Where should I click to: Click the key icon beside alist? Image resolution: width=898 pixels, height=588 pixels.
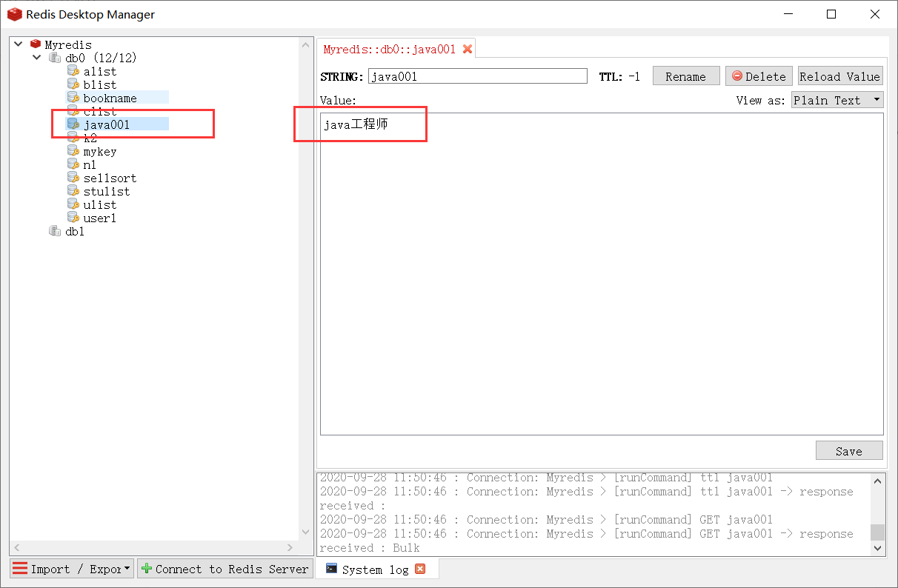click(x=73, y=71)
